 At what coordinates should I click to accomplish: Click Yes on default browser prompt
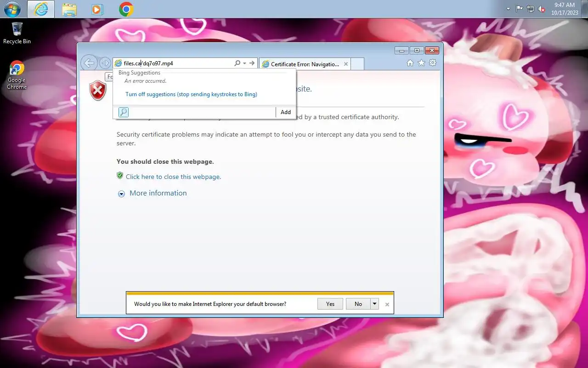point(330,304)
